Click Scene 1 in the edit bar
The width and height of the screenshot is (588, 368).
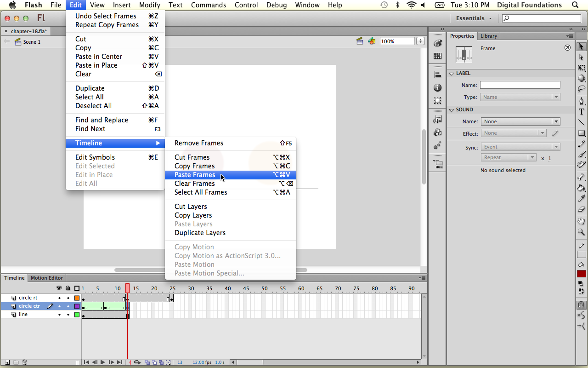click(32, 42)
